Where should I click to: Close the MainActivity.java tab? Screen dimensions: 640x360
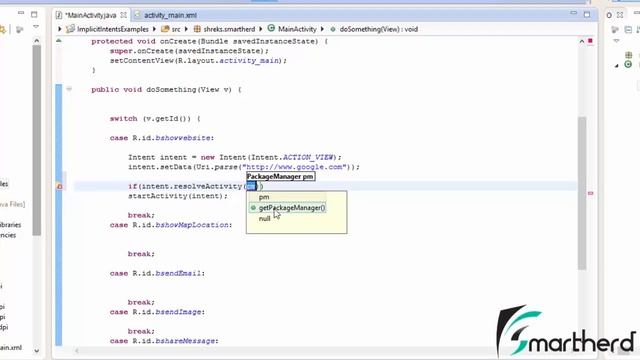pos(123,15)
